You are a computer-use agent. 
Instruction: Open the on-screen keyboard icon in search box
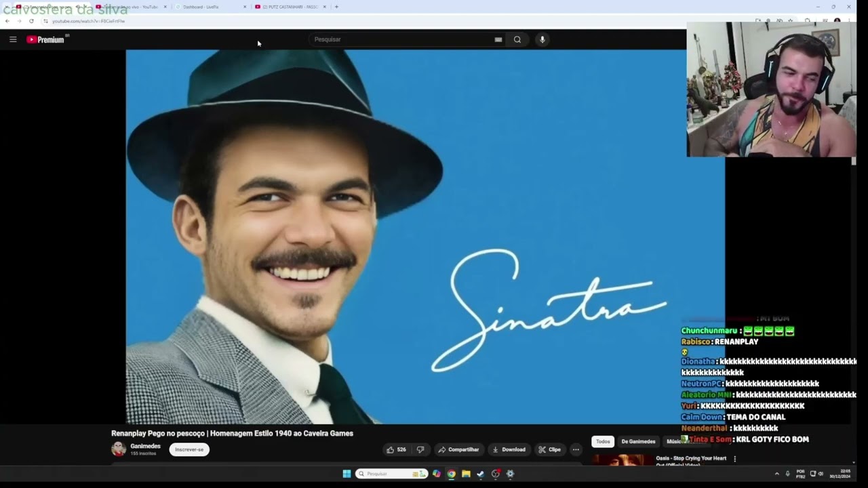[498, 39]
